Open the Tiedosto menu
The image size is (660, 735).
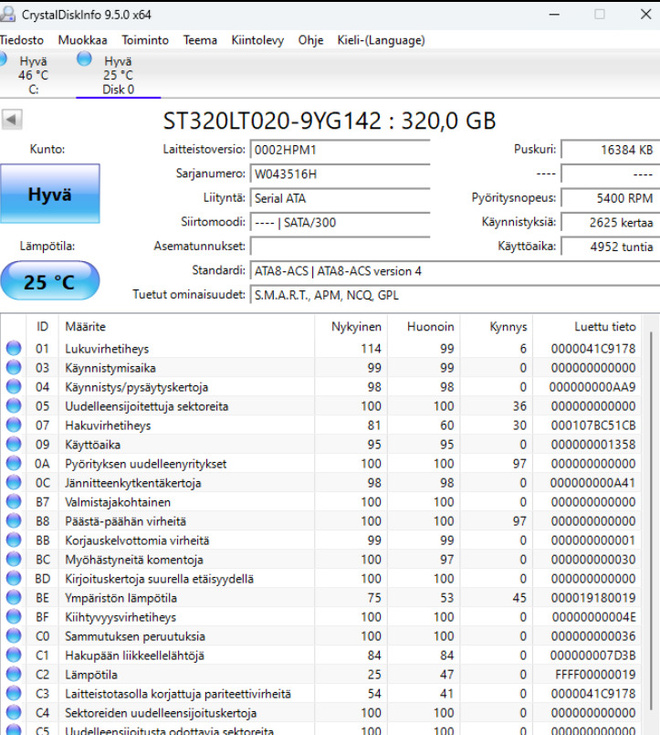click(x=22, y=40)
